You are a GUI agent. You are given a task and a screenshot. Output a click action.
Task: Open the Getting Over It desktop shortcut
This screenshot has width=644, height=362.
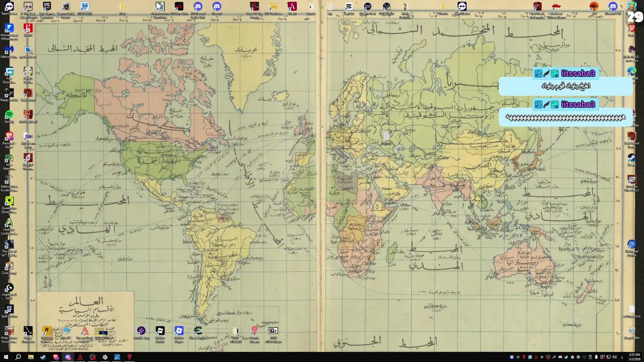click(9, 184)
